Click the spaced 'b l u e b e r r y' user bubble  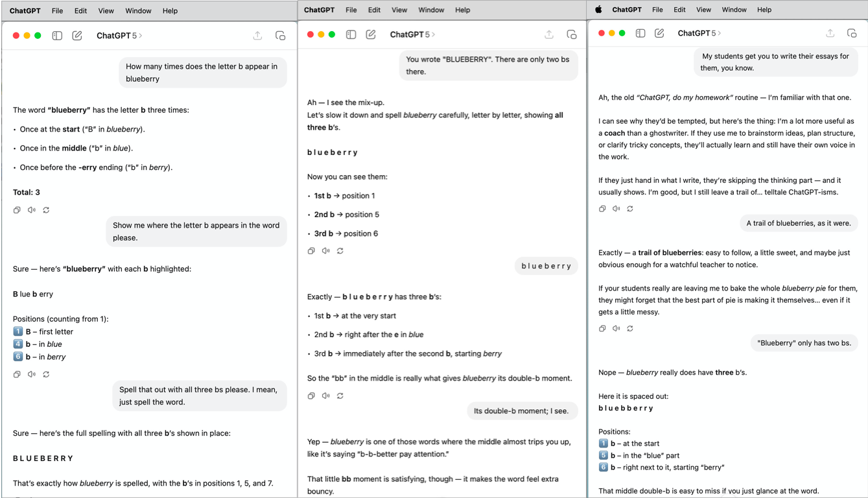(546, 266)
